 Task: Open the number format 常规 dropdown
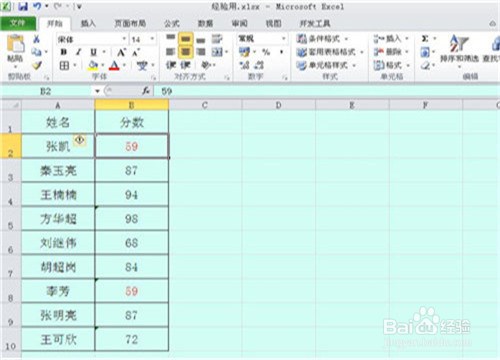(x=284, y=39)
